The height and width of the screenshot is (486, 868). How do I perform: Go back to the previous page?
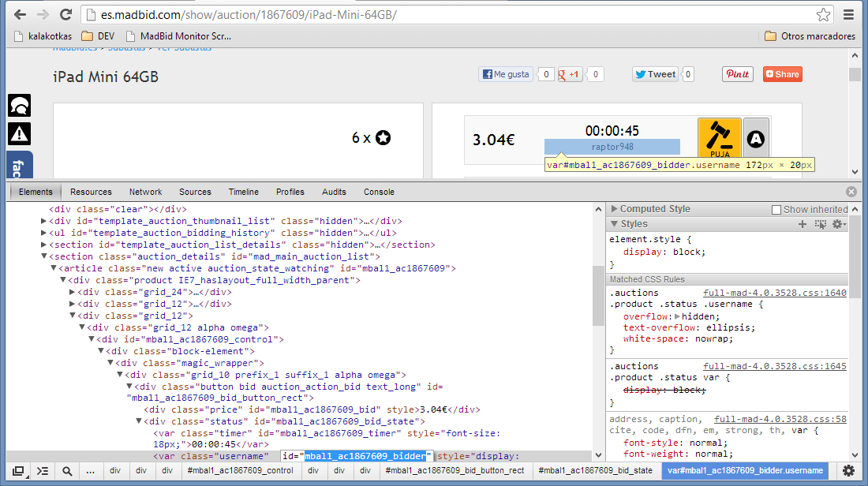pyautogui.click(x=20, y=14)
